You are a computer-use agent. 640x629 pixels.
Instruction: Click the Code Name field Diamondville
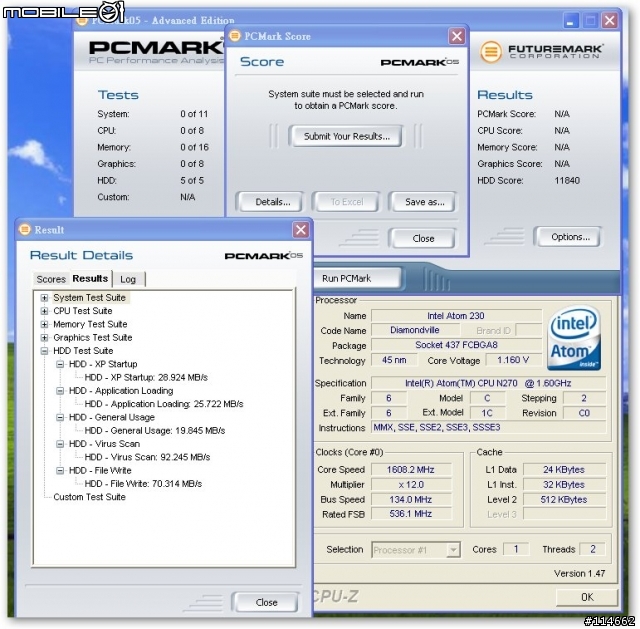(415, 330)
